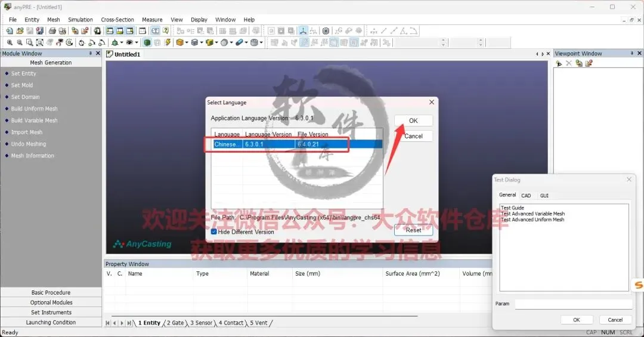This screenshot has width=644, height=337.
Task: Click OK button in Test Dialog
Action: tap(576, 320)
